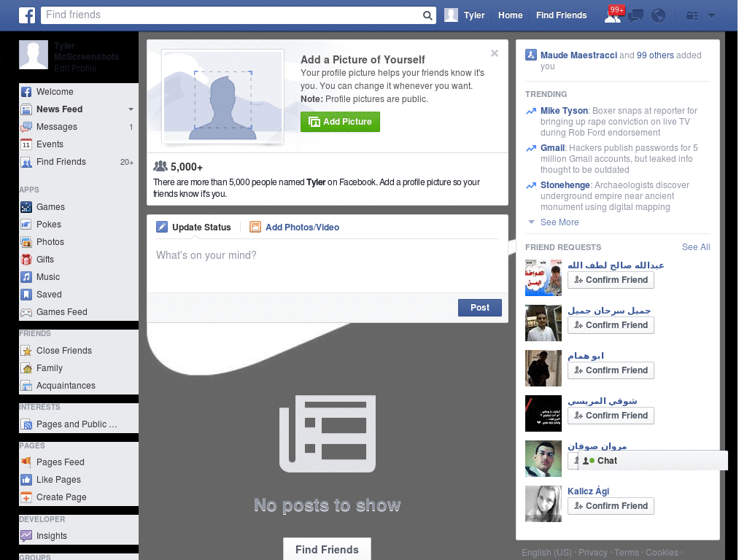Click the Create Page plus icon
747x560 pixels.
[26, 497]
